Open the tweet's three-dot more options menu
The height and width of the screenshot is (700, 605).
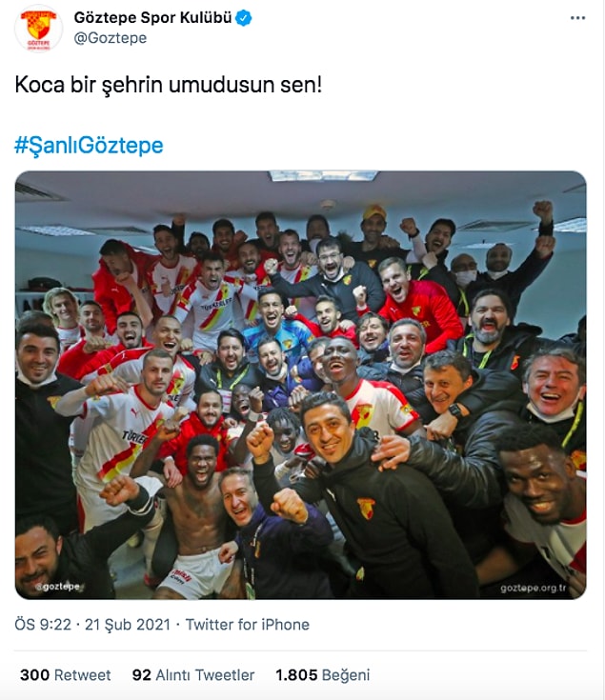[x=577, y=18]
